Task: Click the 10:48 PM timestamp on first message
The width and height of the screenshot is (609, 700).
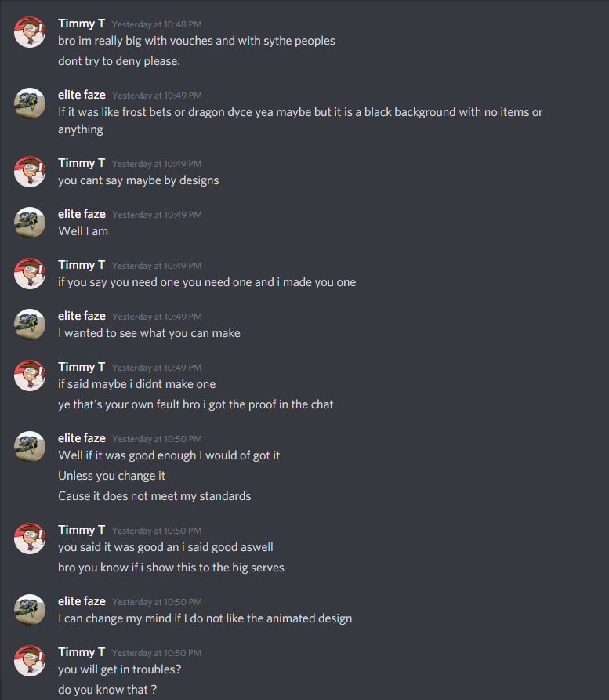Action: (157, 24)
